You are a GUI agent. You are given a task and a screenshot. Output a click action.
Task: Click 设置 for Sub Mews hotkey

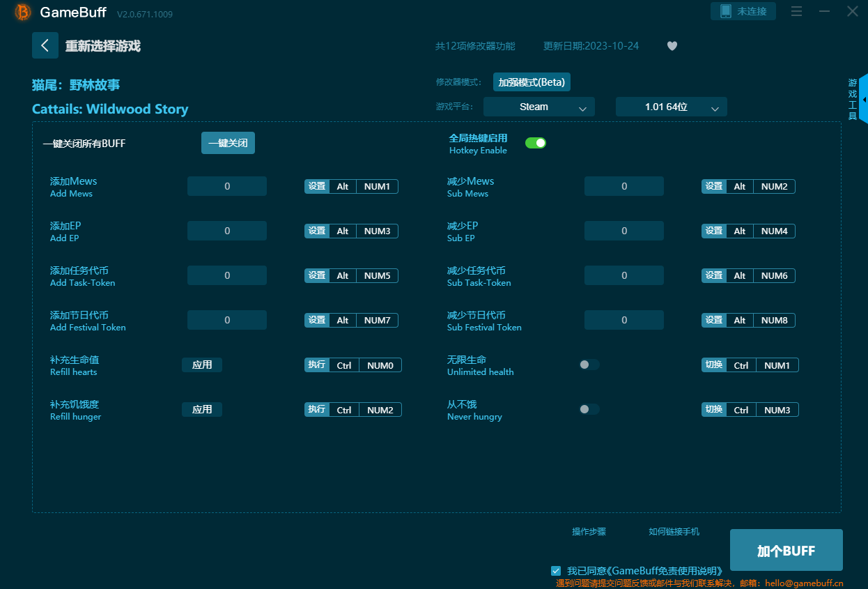pyautogui.click(x=714, y=186)
